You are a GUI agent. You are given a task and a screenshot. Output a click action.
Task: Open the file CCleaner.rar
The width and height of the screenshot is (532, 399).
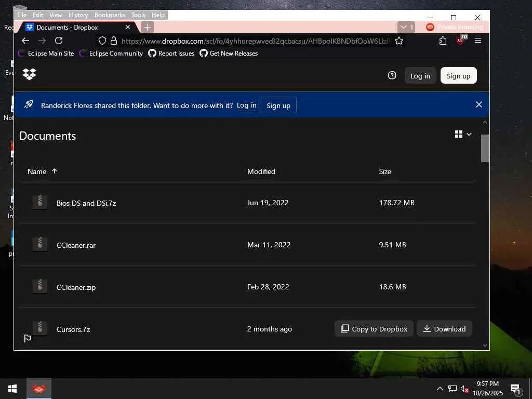click(x=76, y=245)
